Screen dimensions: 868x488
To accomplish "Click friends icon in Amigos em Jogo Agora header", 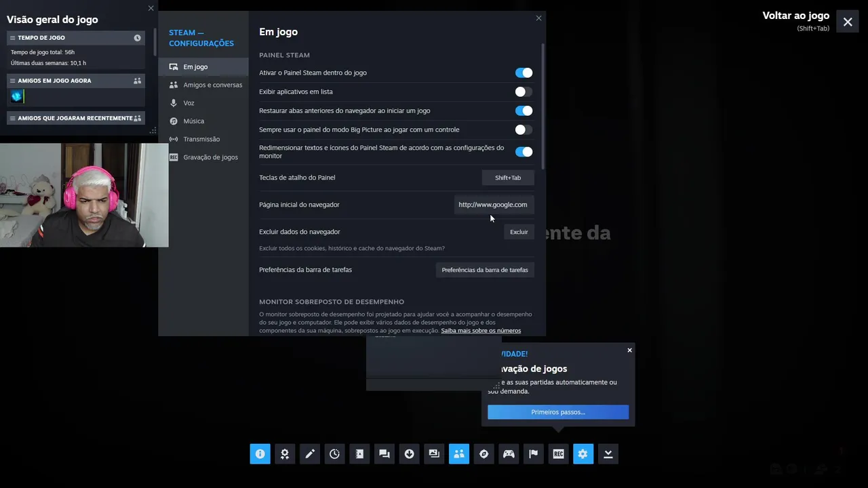I will [137, 81].
